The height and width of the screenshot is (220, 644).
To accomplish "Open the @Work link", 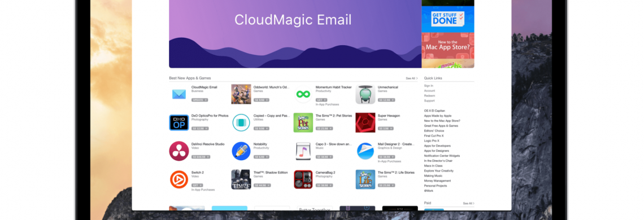I will (x=429, y=191).
